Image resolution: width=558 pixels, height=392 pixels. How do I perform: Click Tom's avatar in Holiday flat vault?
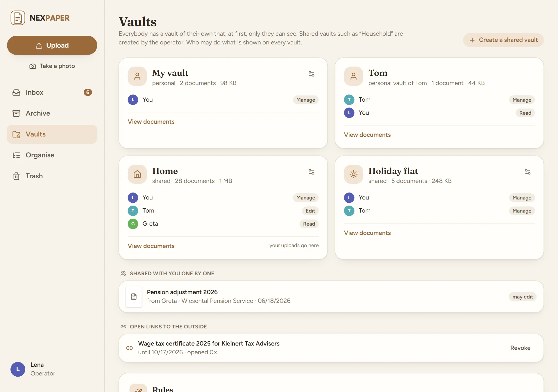pyautogui.click(x=349, y=211)
